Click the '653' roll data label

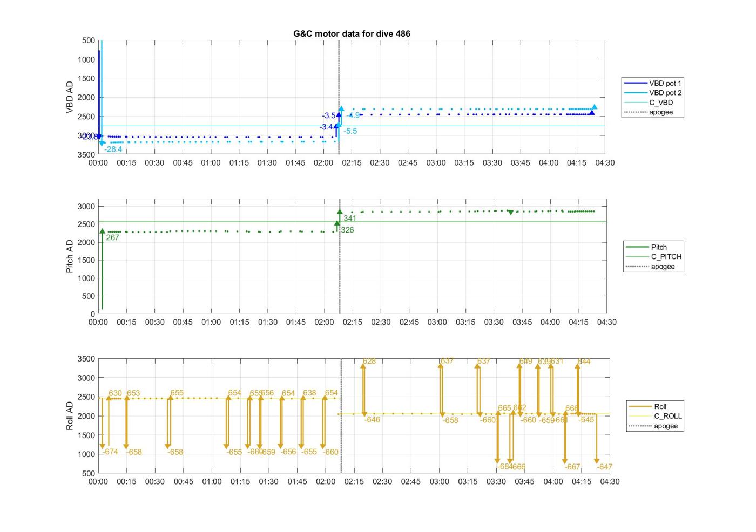point(133,393)
